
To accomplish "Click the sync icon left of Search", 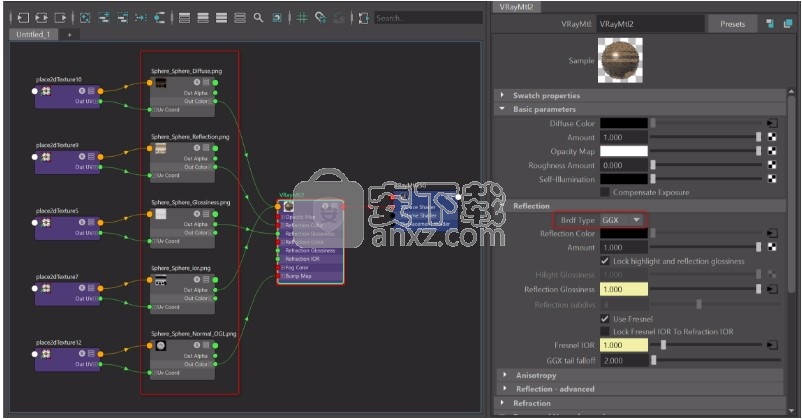I will [363, 18].
